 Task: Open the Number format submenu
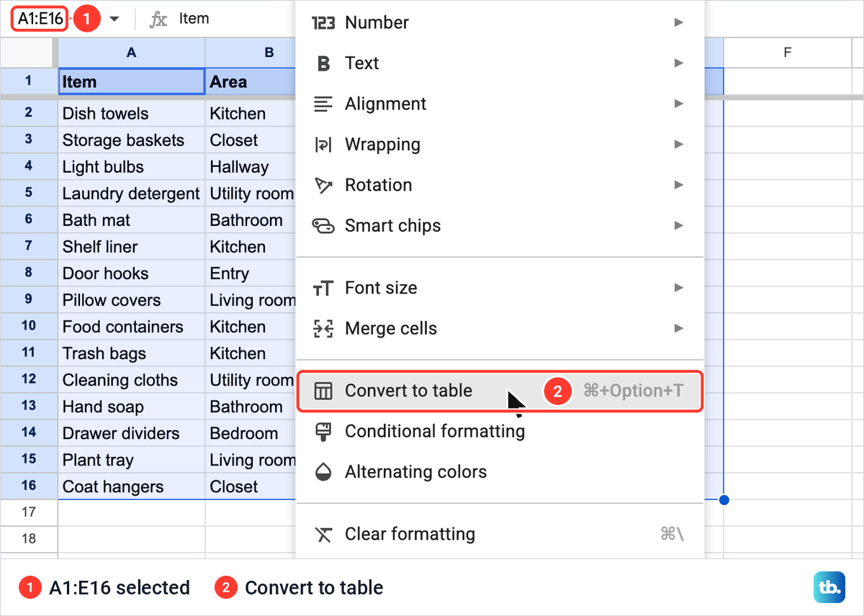click(500, 22)
